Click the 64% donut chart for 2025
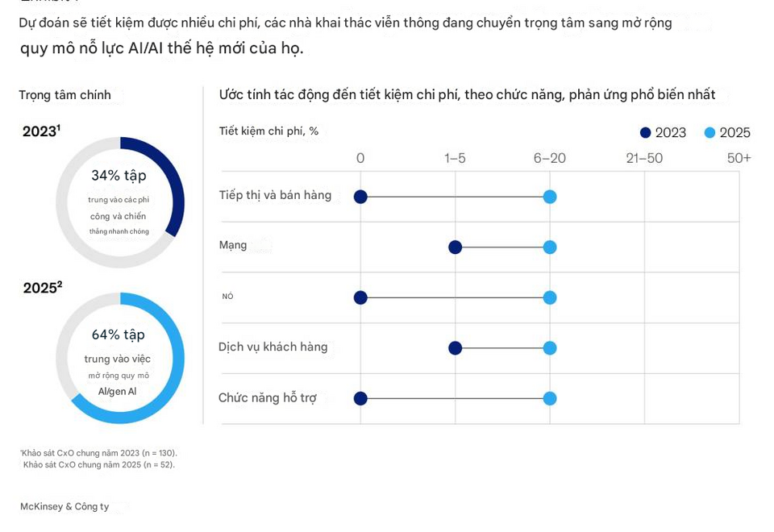This screenshot has height=532, width=774. [120, 358]
